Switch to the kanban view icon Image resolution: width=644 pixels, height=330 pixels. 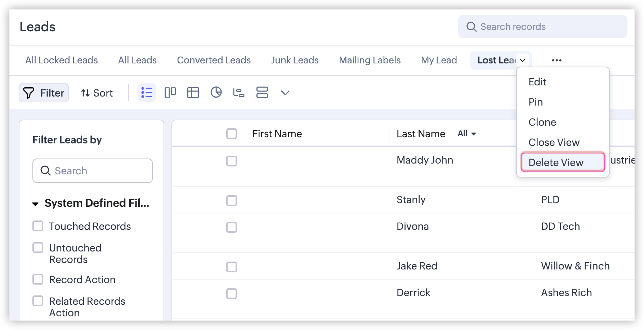point(170,93)
